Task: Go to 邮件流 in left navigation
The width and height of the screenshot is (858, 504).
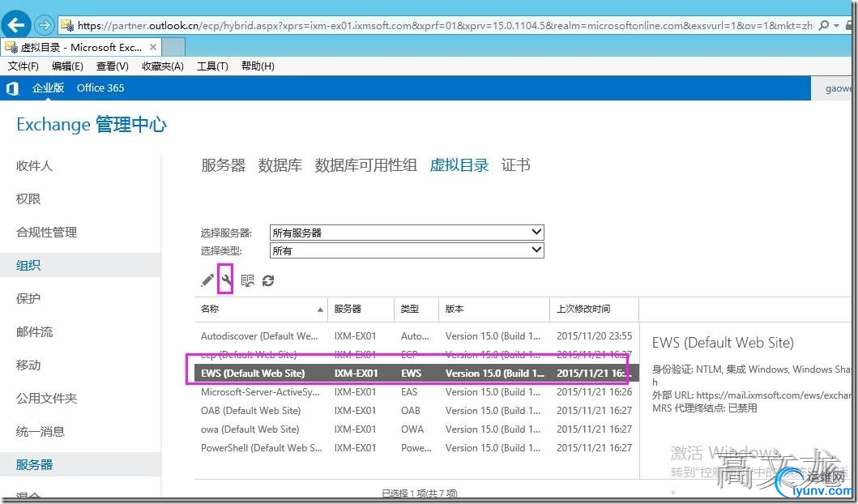Action: (x=35, y=332)
